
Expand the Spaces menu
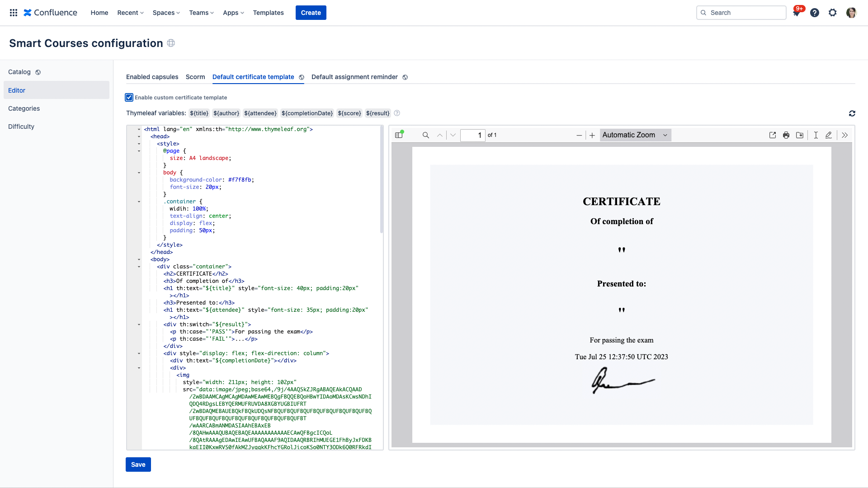pos(166,13)
